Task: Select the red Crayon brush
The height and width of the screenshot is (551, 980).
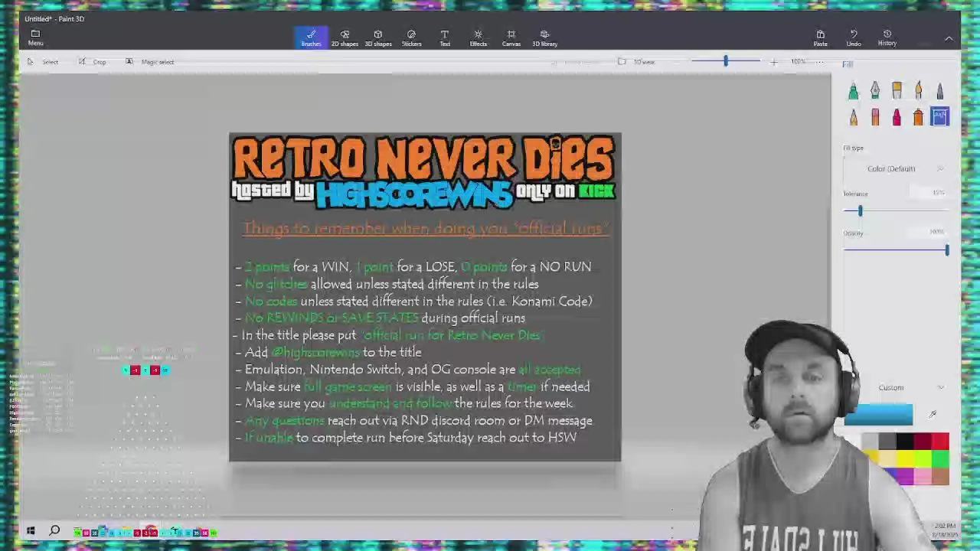Action: 897,117
